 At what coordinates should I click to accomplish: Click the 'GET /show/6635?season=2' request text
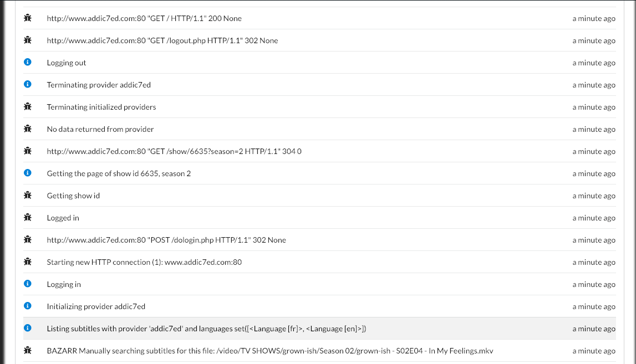click(174, 151)
